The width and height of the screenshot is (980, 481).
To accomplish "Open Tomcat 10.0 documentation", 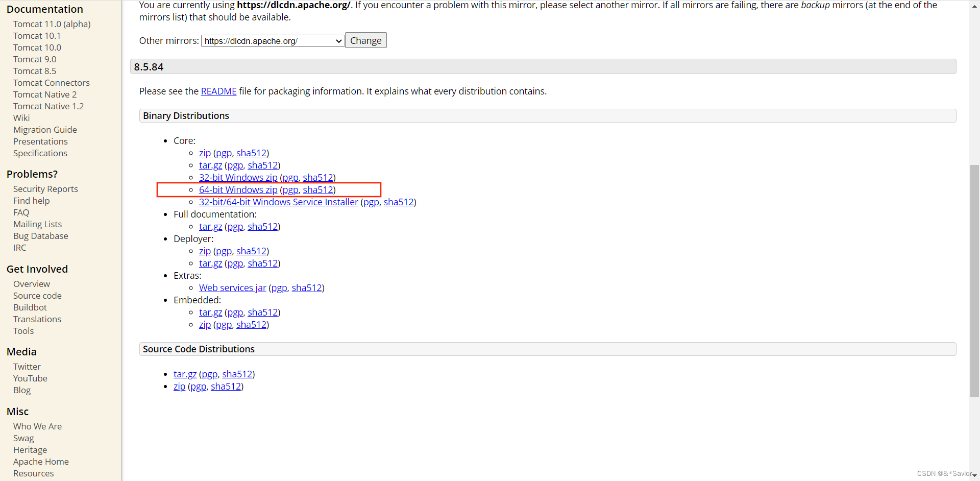I will (x=37, y=47).
